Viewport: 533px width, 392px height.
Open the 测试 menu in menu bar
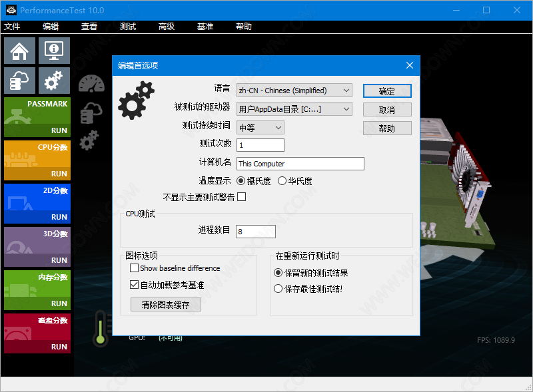pos(127,27)
